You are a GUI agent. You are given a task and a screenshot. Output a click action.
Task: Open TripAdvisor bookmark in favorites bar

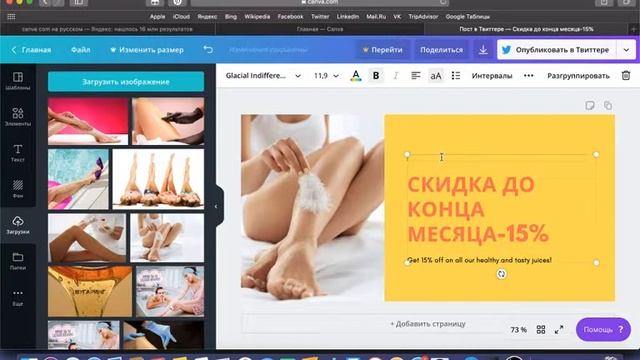(423, 17)
